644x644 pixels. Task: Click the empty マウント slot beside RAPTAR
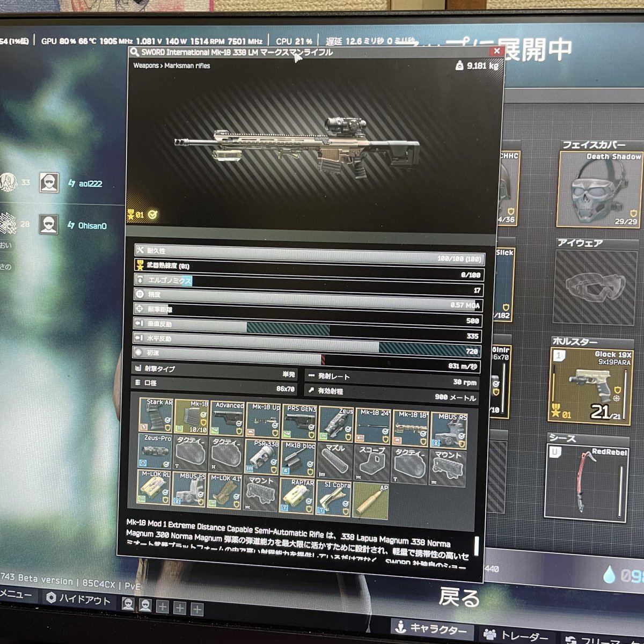(x=261, y=493)
